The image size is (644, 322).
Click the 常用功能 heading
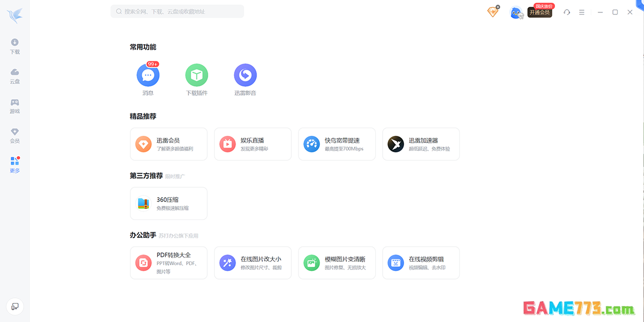pos(143,47)
